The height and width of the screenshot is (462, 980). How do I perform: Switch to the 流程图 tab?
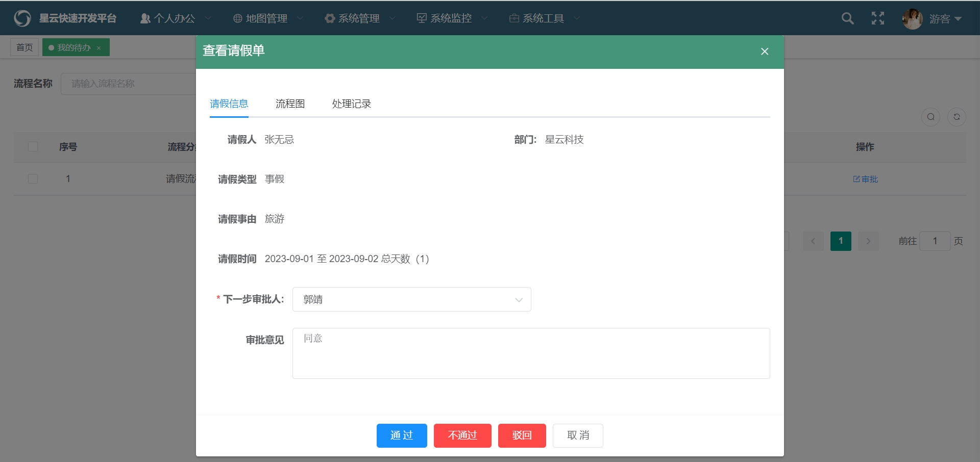coord(290,104)
